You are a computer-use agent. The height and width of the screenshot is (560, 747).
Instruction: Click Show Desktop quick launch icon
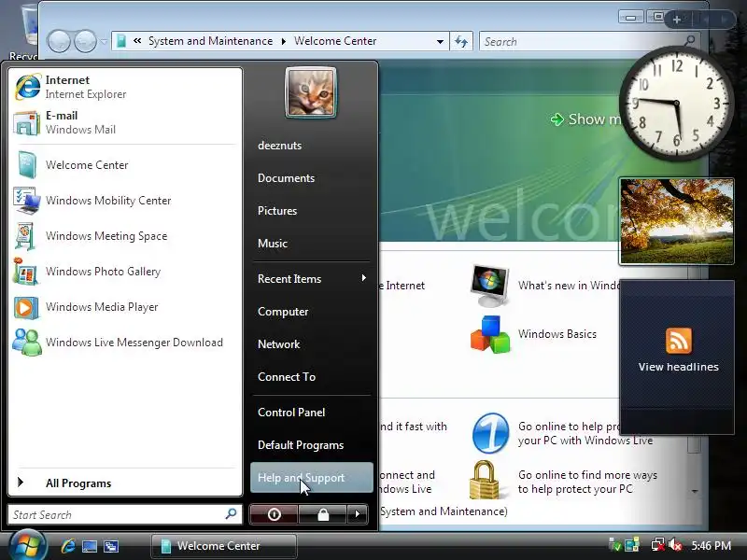click(90, 546)
